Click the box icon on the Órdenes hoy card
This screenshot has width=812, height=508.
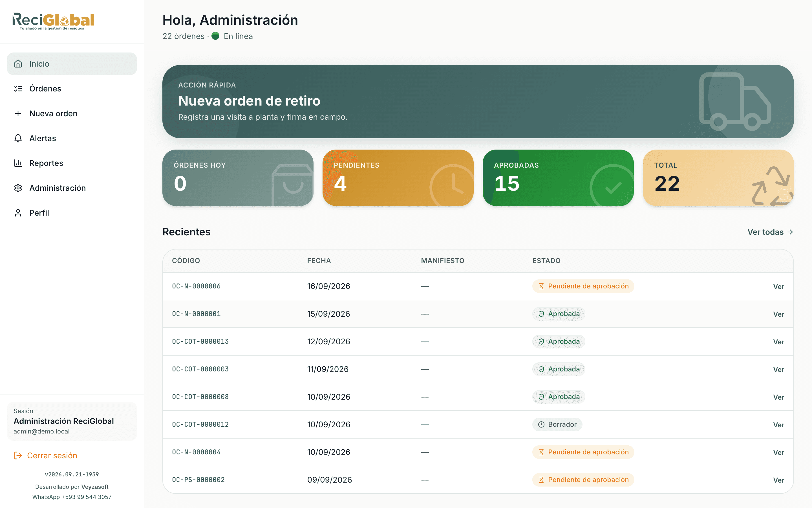pos(292,185)
